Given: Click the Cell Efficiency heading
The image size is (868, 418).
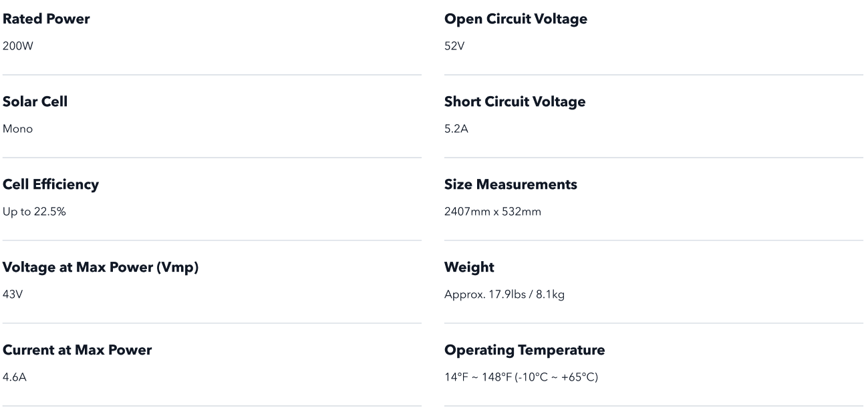Looking at the screenshot, I should click(51, 185).
